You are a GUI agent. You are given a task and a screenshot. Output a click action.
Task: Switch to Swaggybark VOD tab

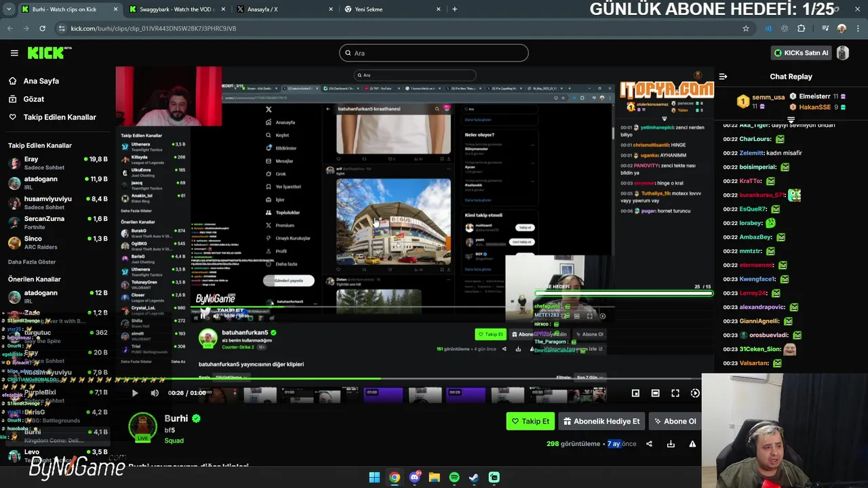point(176,9)
